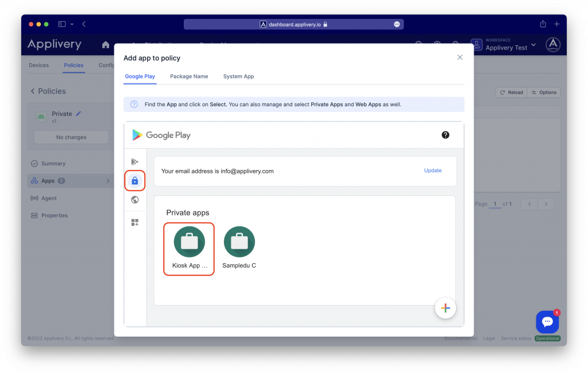Click the Safari share icon
The image size is (588, 374).
coord(543,24)
